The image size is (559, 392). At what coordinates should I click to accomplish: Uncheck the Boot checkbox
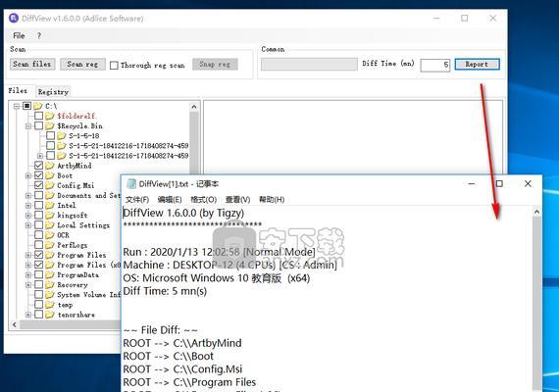[39, 175]
